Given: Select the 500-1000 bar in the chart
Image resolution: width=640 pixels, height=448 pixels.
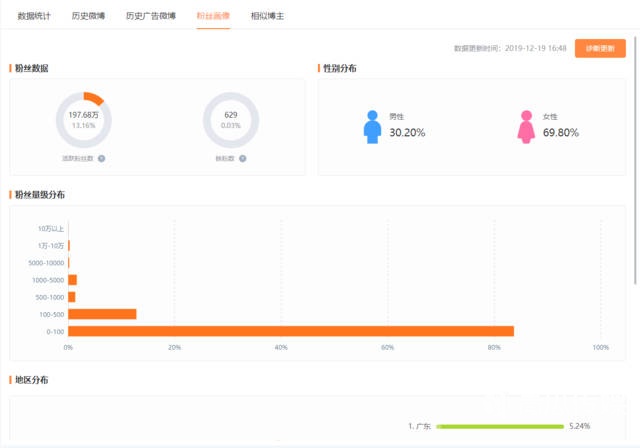Looking at the screenshot, I should (x=72, y=297).
